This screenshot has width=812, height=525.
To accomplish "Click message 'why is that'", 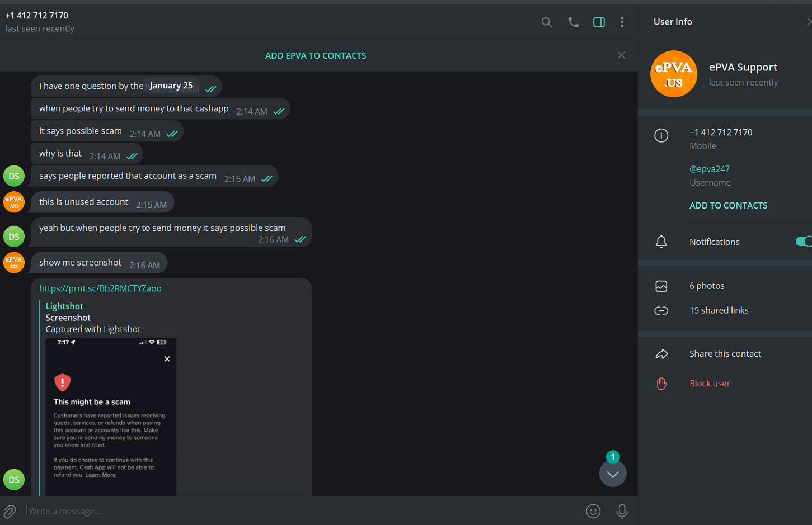I will (x=87, y=154).
